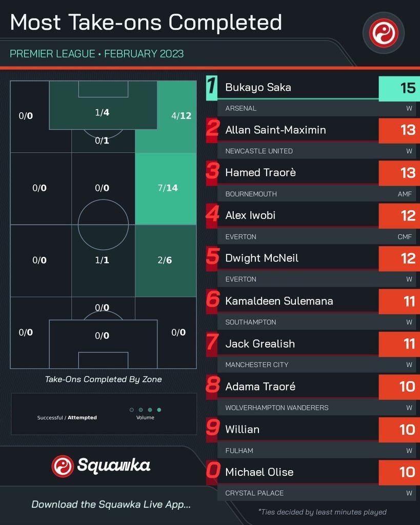Viewport: 420px width, 525px height.
Task: Click the Download the Squawka Live App link
Action: 111,504
